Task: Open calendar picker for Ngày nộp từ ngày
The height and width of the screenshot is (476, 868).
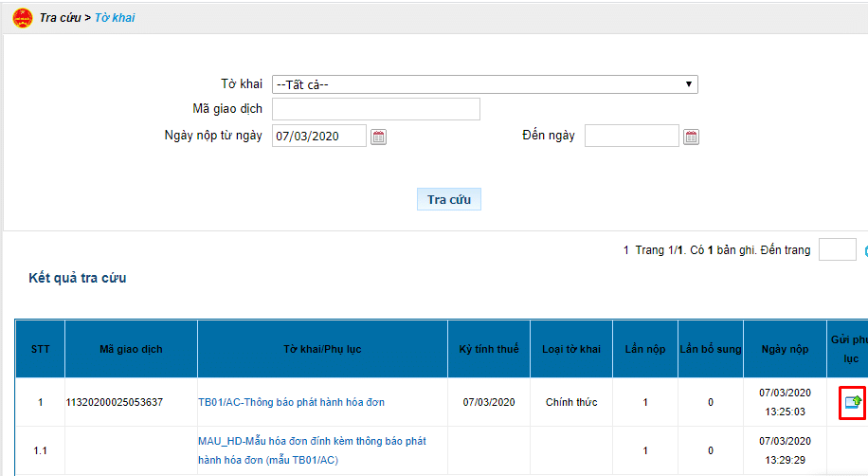Action: pyautogui.click(x=378, y=137)
